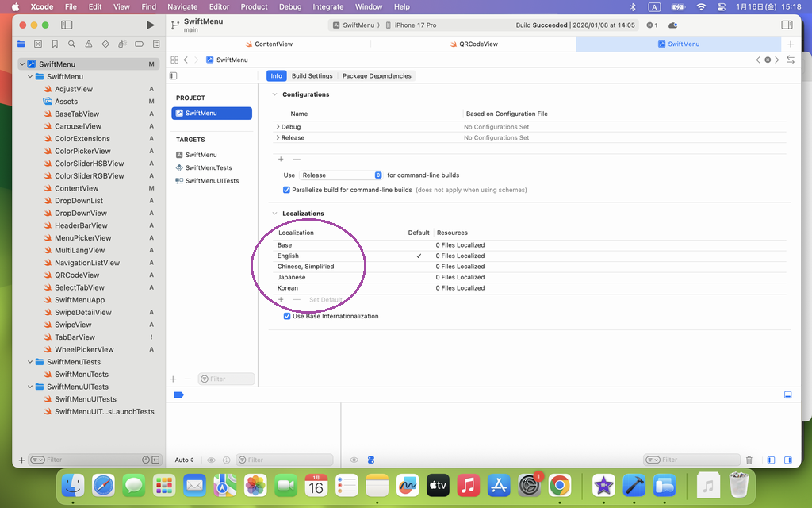
Task: Open QRCodeView file in navigator
Action: 77,275
